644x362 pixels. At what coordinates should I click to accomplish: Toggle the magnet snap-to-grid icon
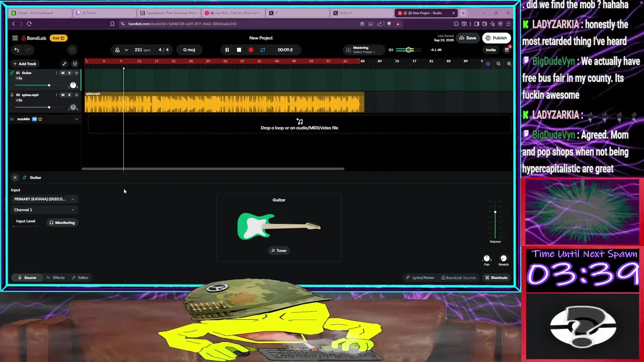pyautogui.click(x=488, y=64)
